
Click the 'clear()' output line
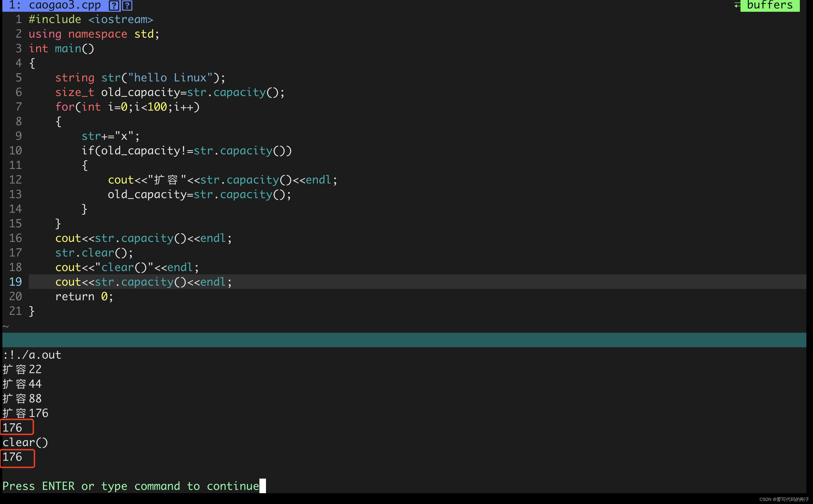[25, 443]
